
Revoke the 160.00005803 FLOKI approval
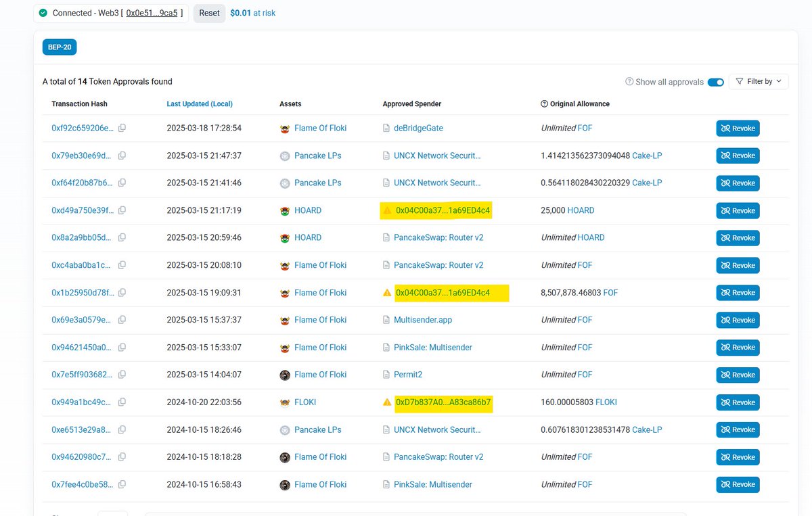click(x=738, y=402)
